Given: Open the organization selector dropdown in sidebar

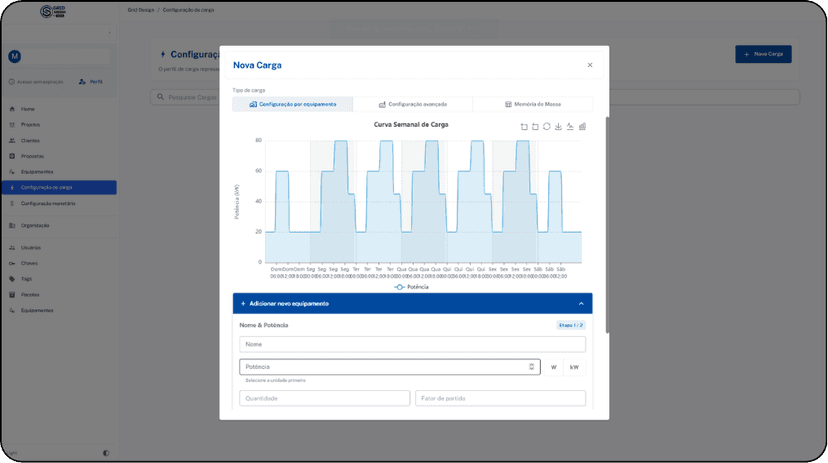Looking at the screenshot, I should [x=59, y=33].
